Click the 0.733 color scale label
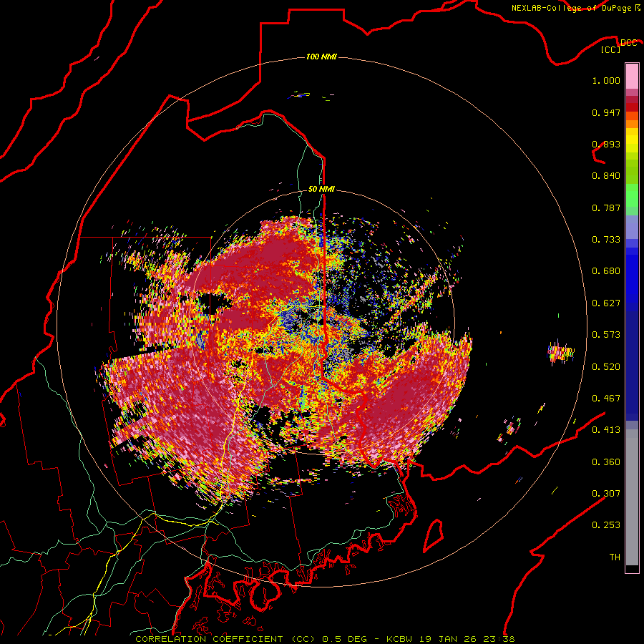Screen dimensions: 644x644 pyautogui.click(x=606, y=240)
